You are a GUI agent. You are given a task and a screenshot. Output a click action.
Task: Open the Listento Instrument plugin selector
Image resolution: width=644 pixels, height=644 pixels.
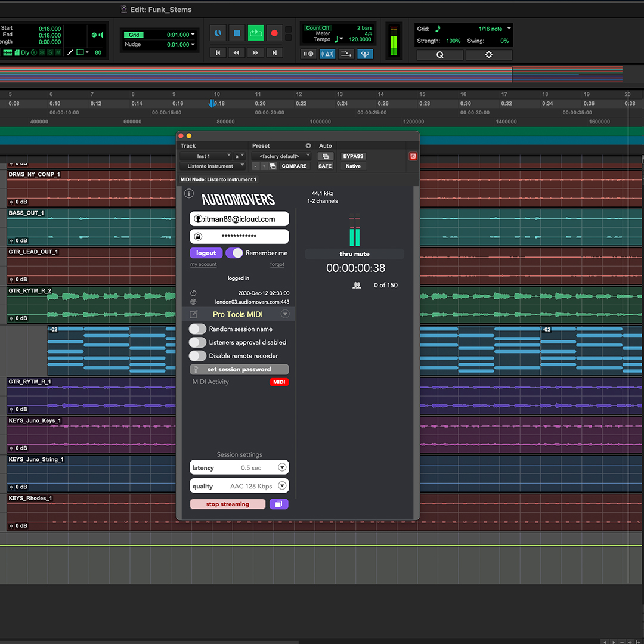213,166
